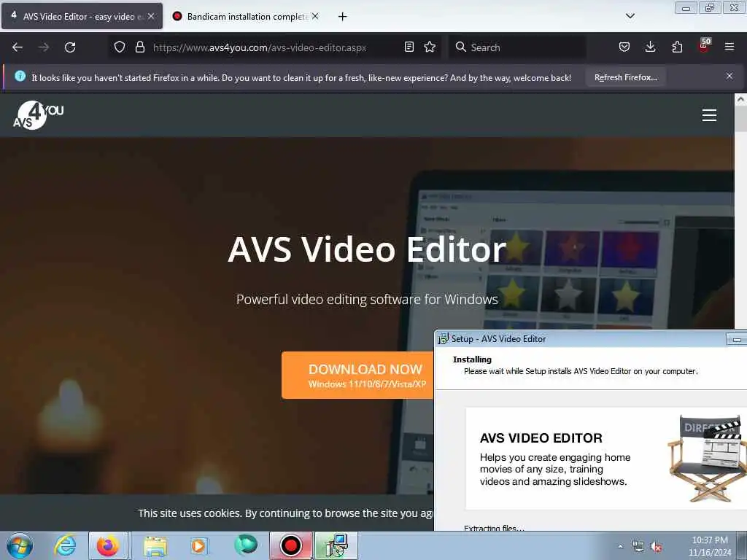Click the site padlock security icon
Viewport: 747px width, 560px height.
(x=139, y=47)
